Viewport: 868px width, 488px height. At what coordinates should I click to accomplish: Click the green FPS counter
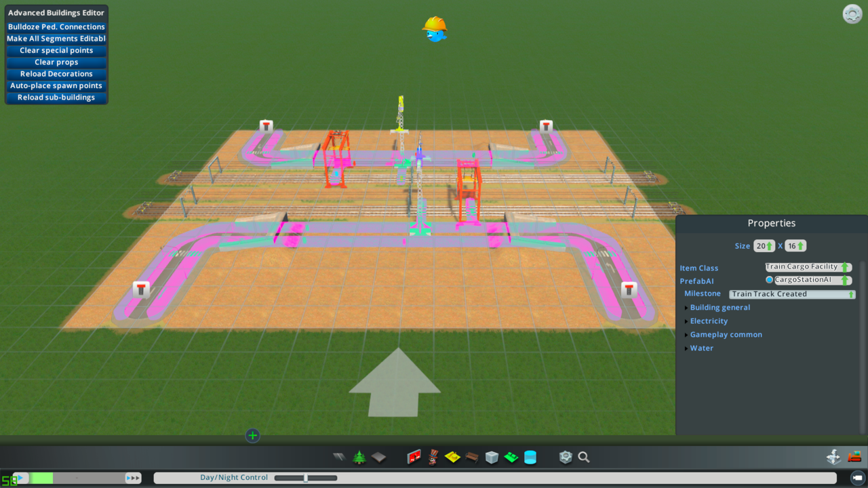click(x=9, y=480)
